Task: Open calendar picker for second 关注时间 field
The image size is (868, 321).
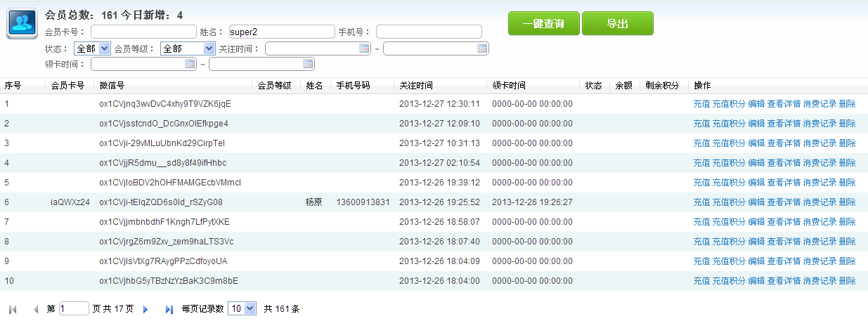Action: pyautogui.click(x=481, y=48)
